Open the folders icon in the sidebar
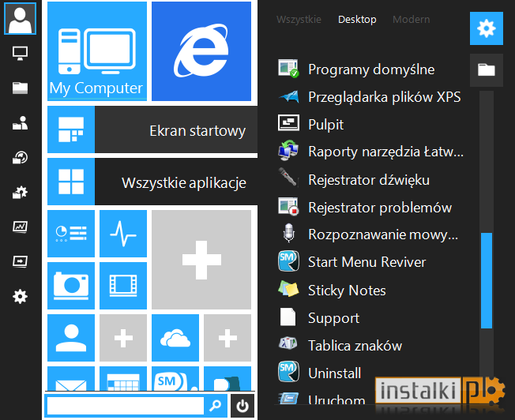 [20, 88]
